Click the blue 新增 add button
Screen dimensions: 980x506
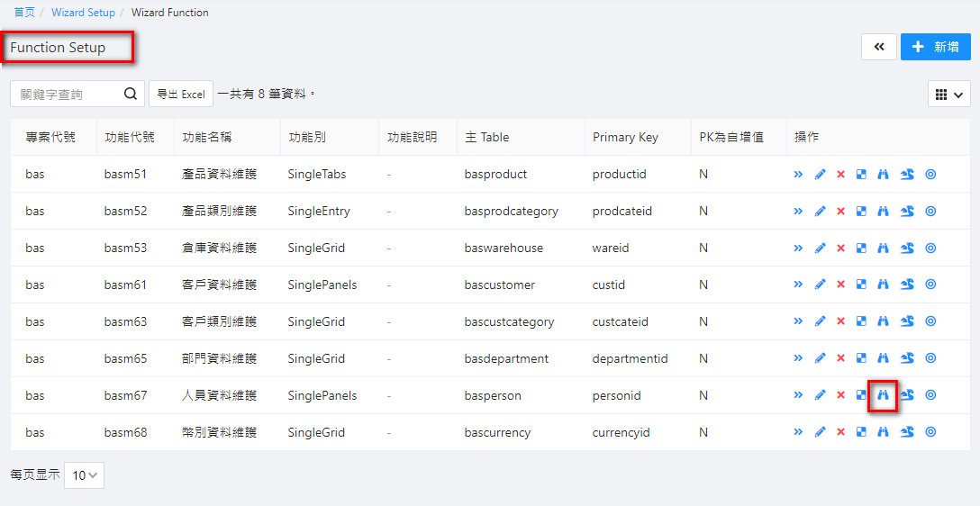coord(935,47)
